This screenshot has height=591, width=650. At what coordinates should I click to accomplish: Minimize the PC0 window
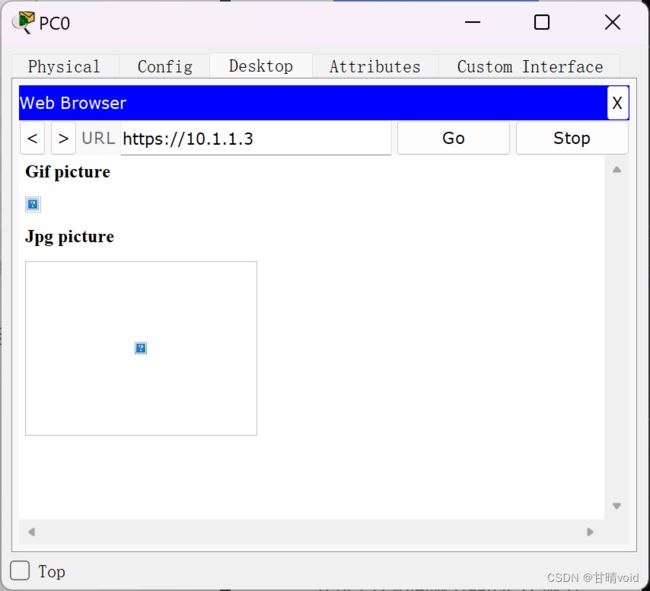[472, 22]
